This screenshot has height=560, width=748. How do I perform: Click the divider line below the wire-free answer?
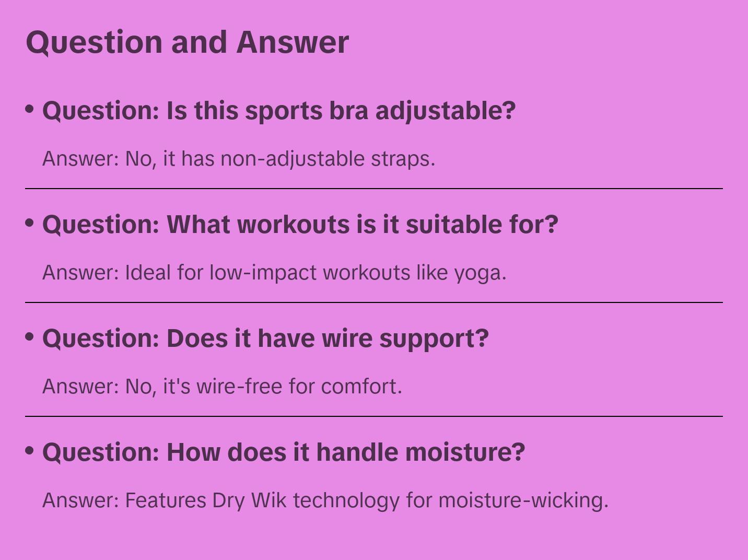pos(374,416)
